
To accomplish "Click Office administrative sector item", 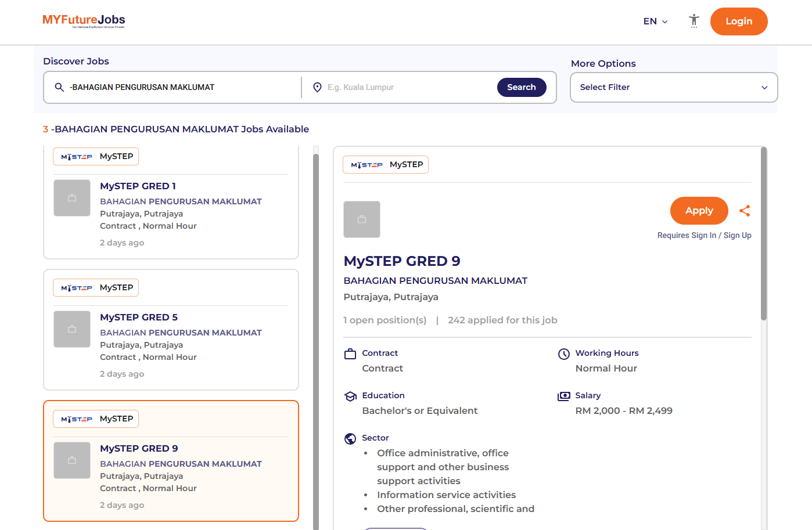I will pos(443,467).
